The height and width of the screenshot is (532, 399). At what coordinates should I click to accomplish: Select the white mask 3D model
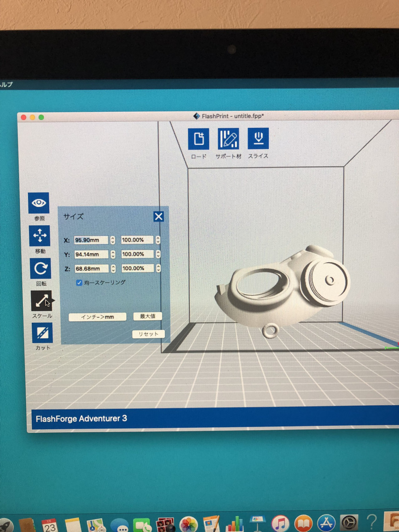[x=283, y=291]
